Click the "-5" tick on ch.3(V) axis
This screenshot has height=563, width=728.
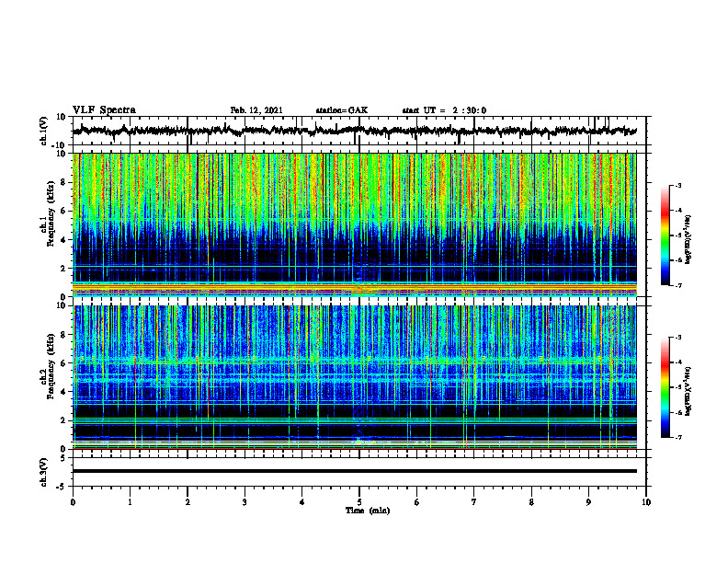pyautogui.click(x=62, y=487)
